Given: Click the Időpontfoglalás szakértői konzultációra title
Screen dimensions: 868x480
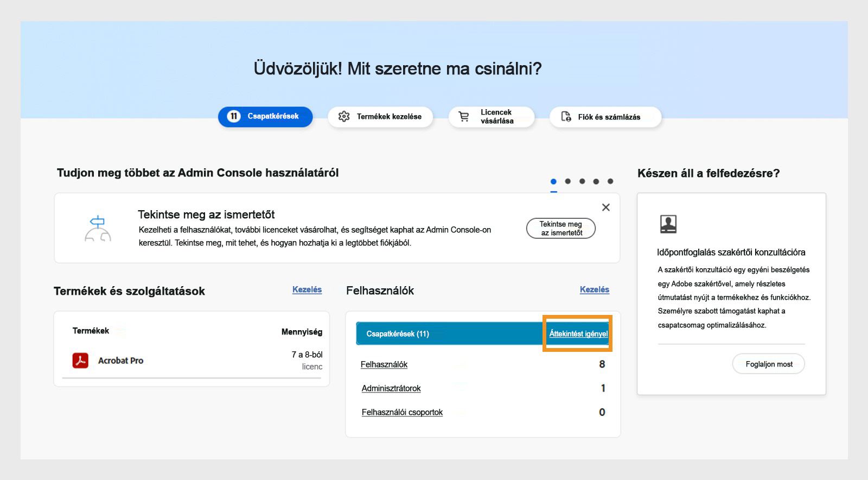Looking at the screenshot, I should (x=731, y=252).
